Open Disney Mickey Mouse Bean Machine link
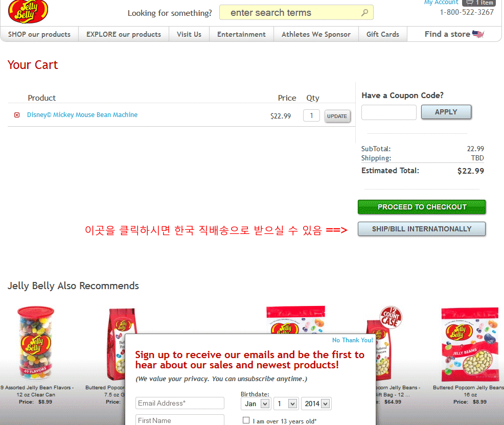504x425 pixels. pyautogui.click(x=82, y=115)
